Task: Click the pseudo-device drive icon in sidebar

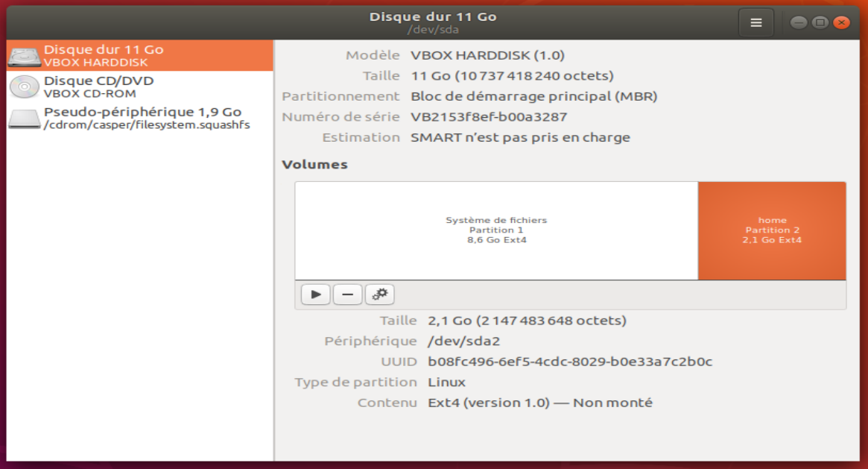Action: pyautogui.click(x=25, y=119)
